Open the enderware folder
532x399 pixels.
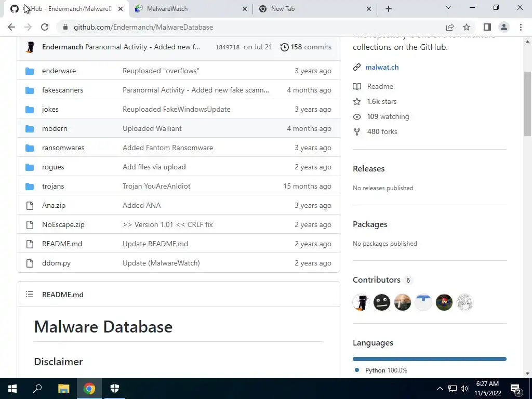point(59,71)
